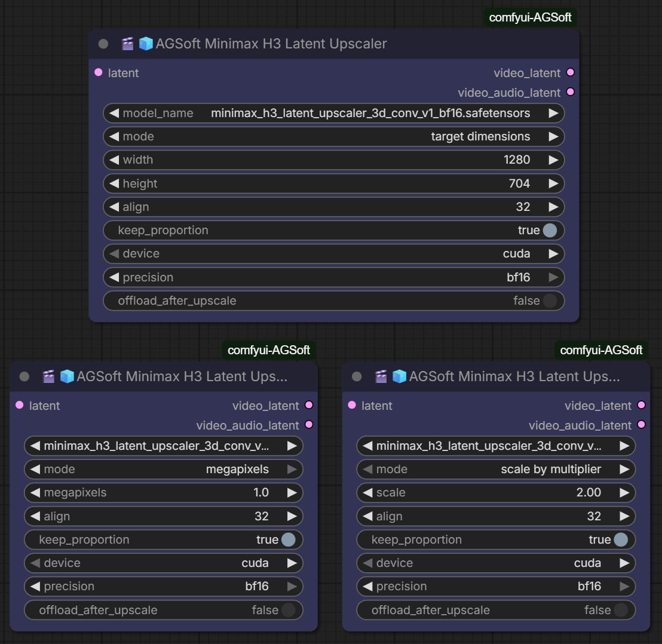Screen dimensions: 662x644
Task: Open the mode dropdown set to megapixels
Action: pyautogui.click(x=163, y=470)
